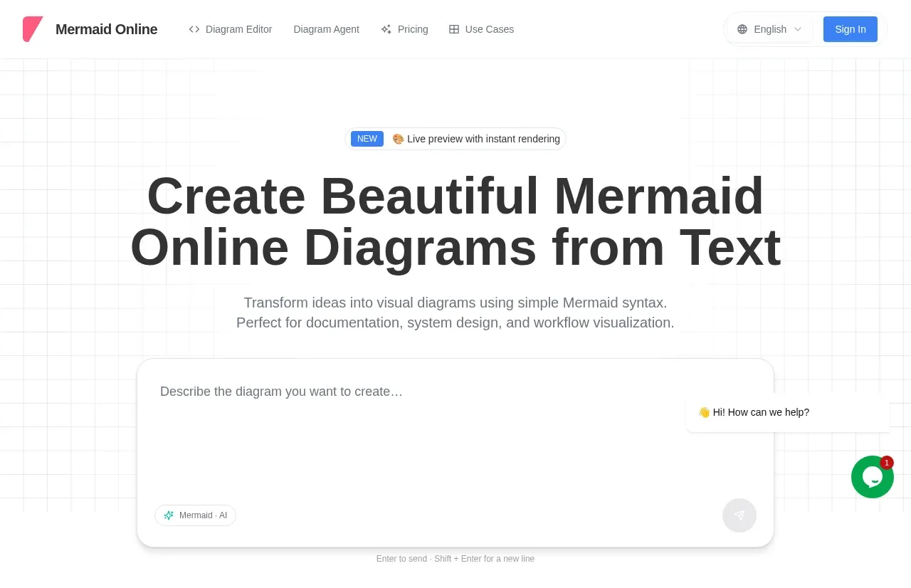Open the green chat bubble widget
Screen dimensions: 911x588
coord(873,477)
